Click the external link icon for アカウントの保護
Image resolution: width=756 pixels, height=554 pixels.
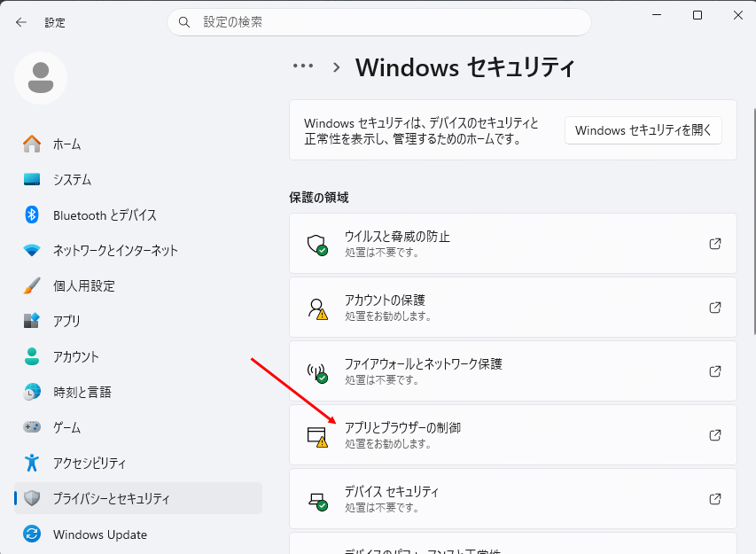pyautogui.click(x=715, y=308)
